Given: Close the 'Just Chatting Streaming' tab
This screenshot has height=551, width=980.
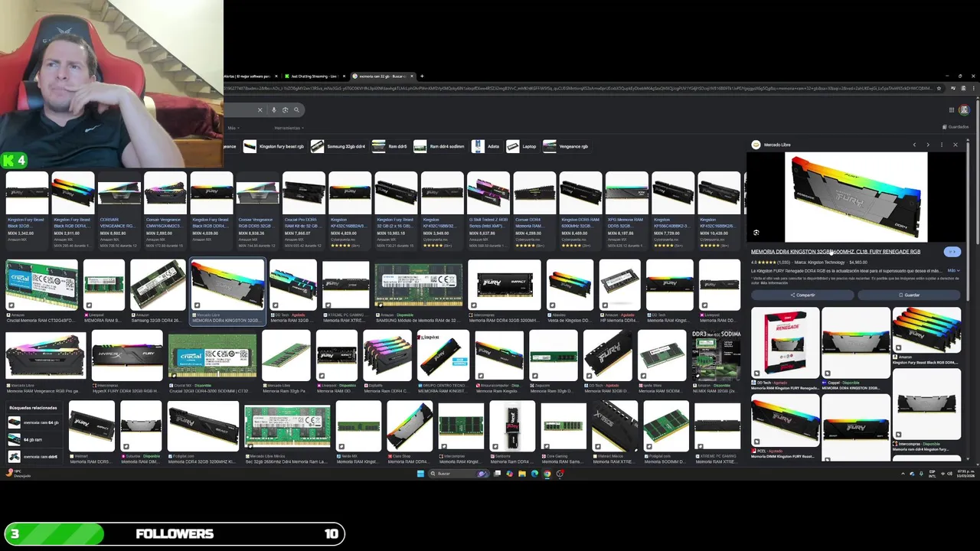Looking at the screenshot, I should [344, 77].
